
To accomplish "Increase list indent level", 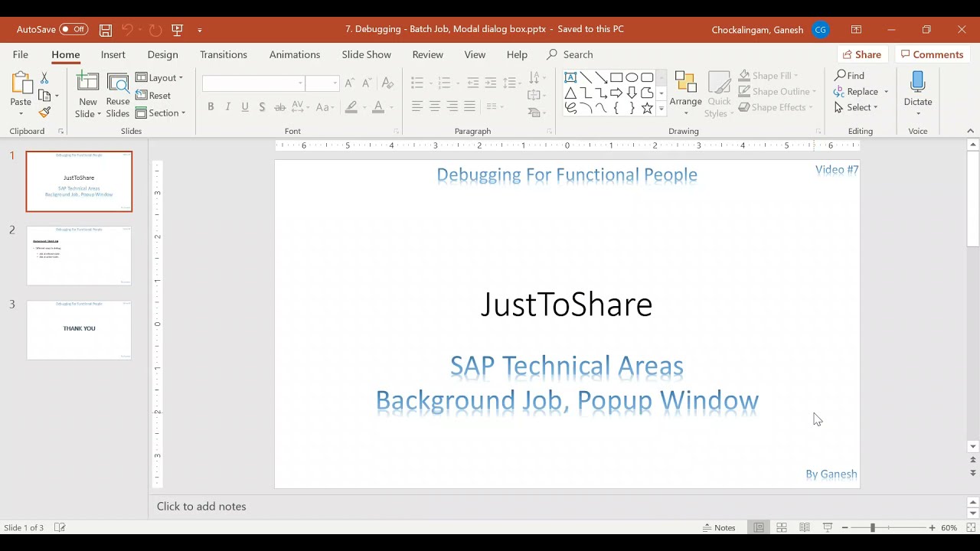I will click(x=491, y=83).
